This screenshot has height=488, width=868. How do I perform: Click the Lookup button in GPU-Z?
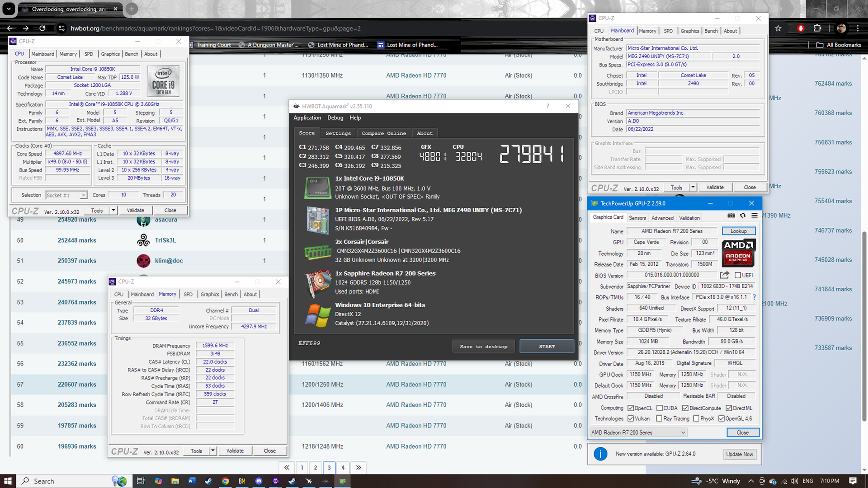coord(738,231)
